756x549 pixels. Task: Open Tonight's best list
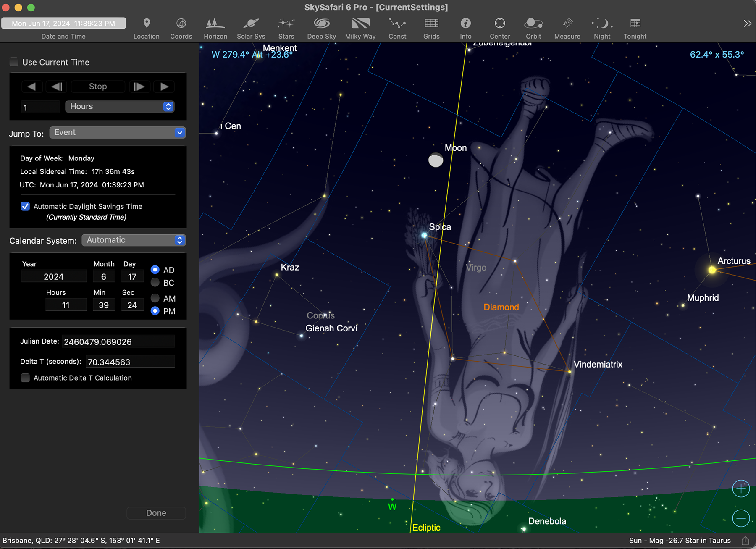pos(635,29)
